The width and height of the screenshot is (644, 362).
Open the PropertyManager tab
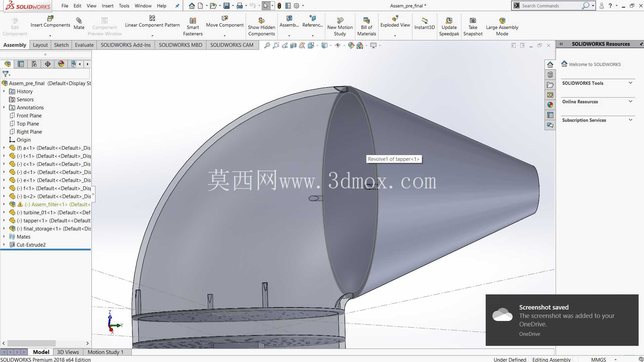click(x=21, y=64)
